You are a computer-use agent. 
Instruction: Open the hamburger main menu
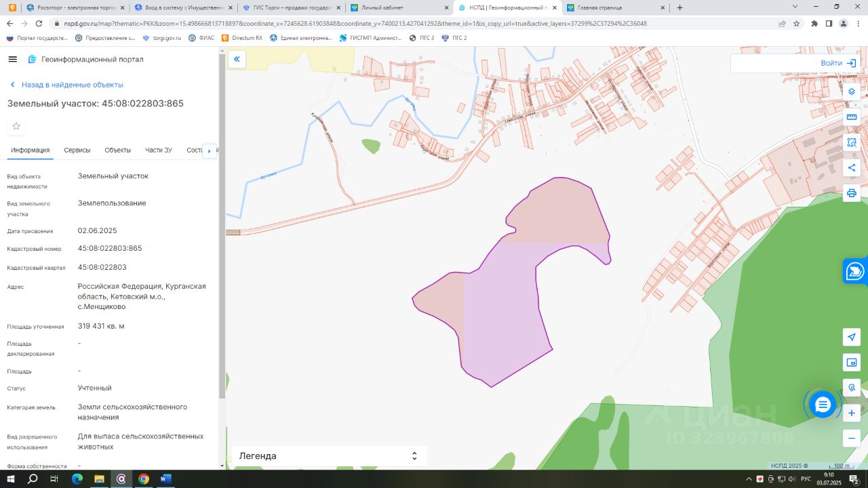12,60
